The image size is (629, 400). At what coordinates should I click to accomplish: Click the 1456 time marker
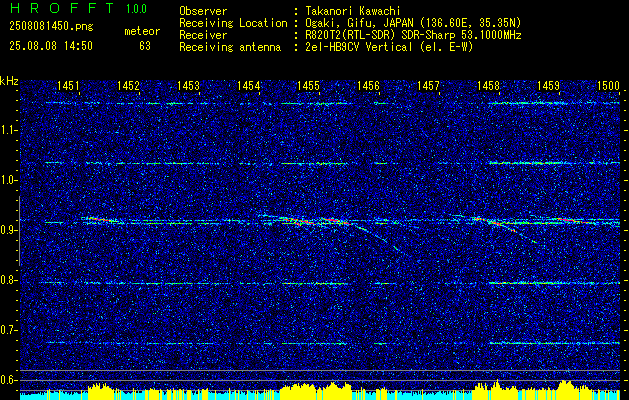click(368, 85)
